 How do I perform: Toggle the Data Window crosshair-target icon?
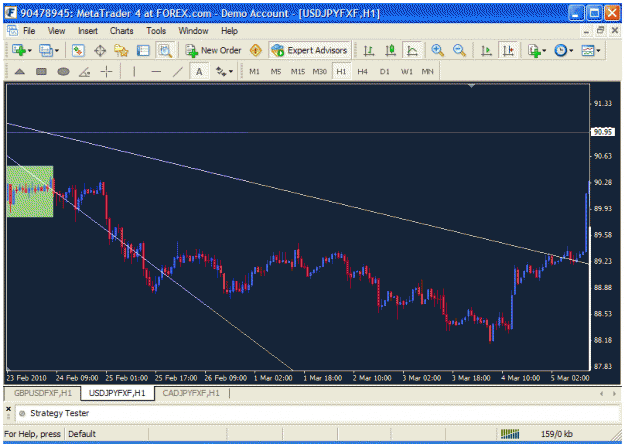[100, 51]
